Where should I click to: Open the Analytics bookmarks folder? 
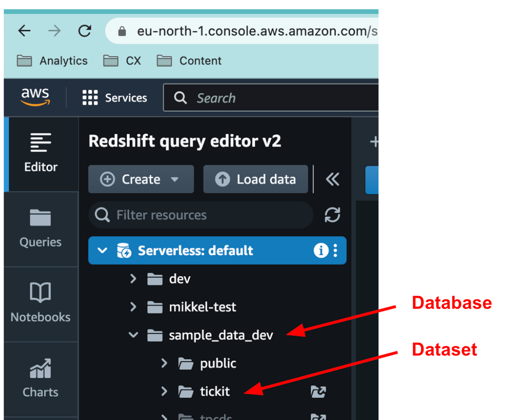tap(52, 61)
